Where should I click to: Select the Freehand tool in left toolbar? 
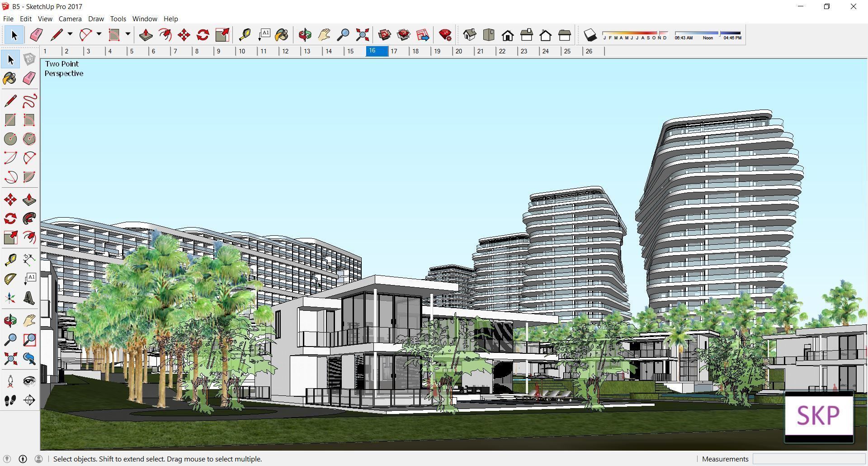(x=29, y=100)
